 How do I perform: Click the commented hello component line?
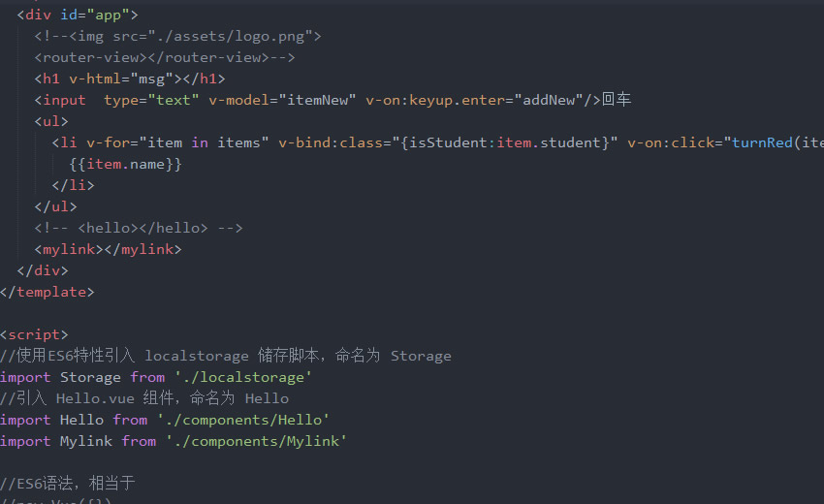tap(139, 228)
